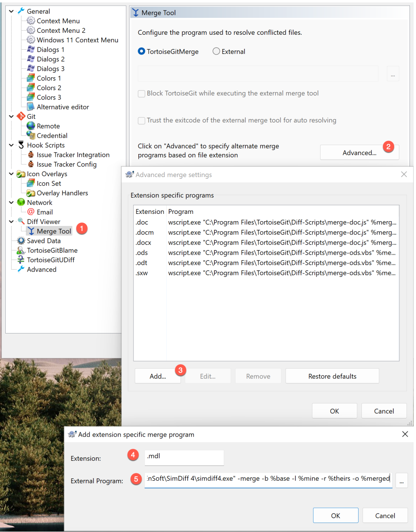Click the Restore defaults button
The width and height of the screenshot is (416, 532).
coord(332,376)
